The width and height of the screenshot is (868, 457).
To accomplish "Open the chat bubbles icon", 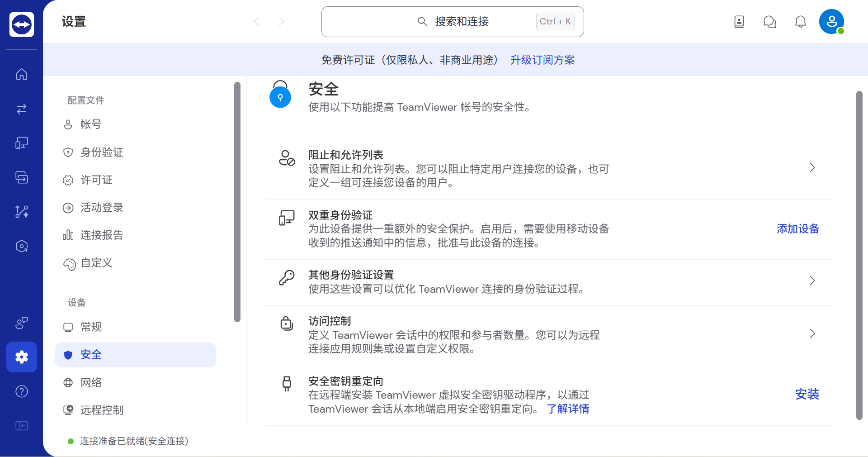I will (x=770, y=21).
